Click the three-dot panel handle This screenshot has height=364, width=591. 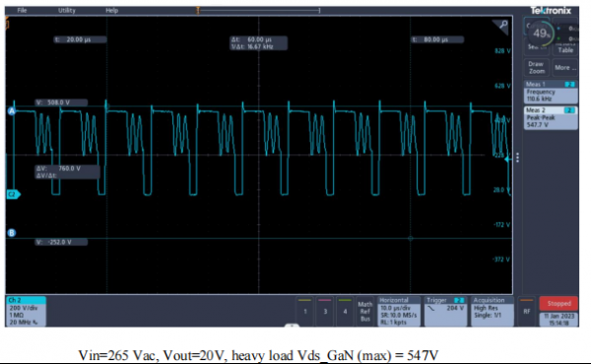pos(517,157)
